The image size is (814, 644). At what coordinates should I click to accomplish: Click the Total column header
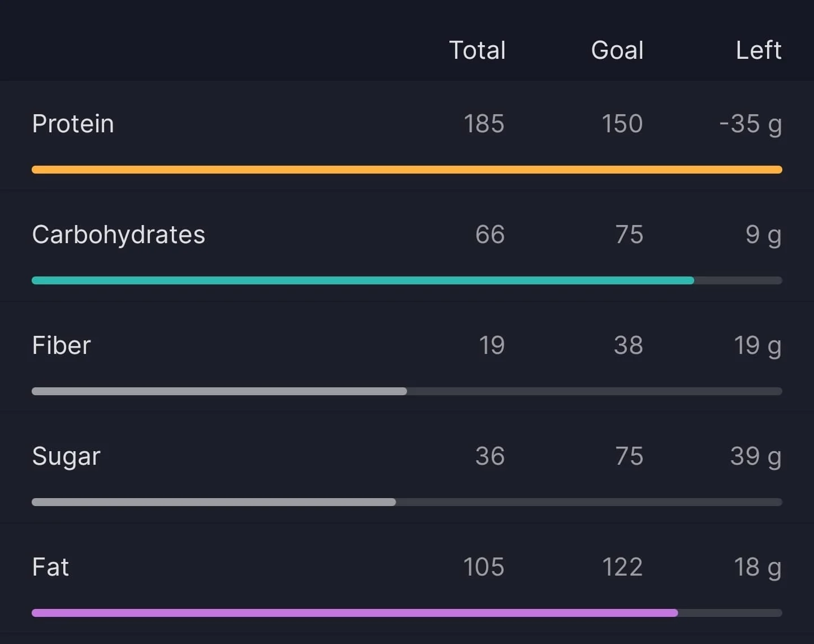(x=477, y=50)
